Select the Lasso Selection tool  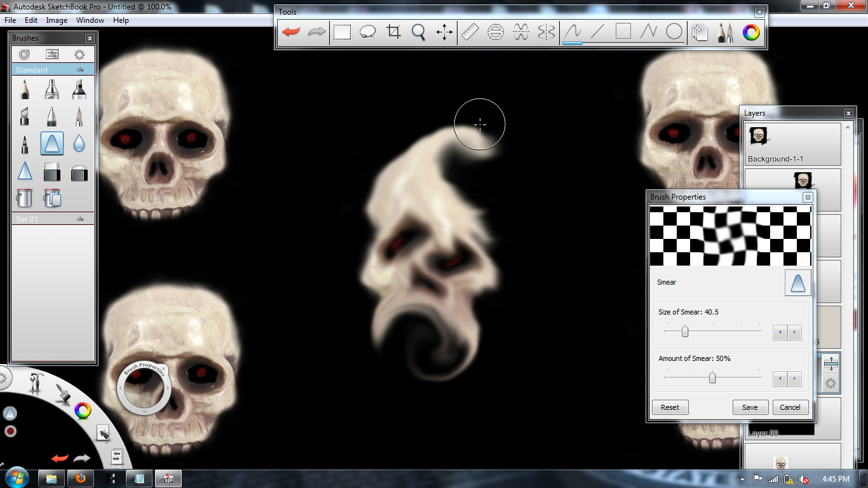[367, 32]
